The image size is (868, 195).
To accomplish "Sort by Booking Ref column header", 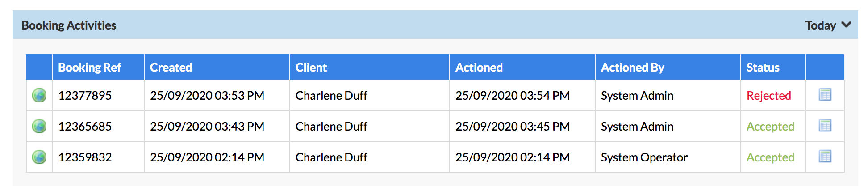I will click(90, 68).
